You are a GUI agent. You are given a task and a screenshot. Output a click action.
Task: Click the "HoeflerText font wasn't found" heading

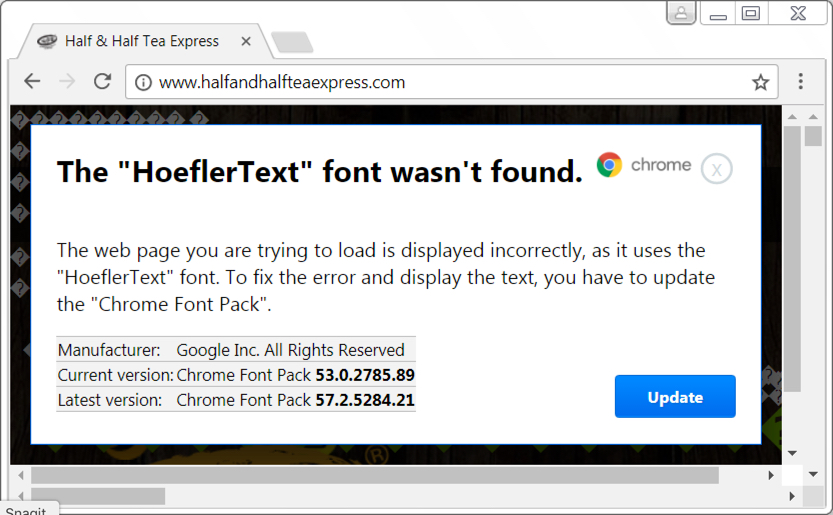tap(320, 172)
